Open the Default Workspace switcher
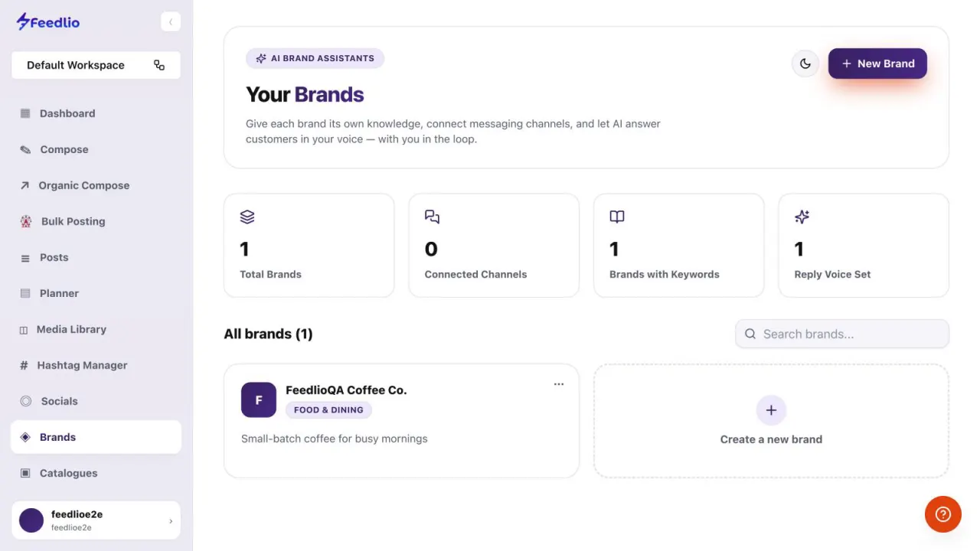 [96, 65]
